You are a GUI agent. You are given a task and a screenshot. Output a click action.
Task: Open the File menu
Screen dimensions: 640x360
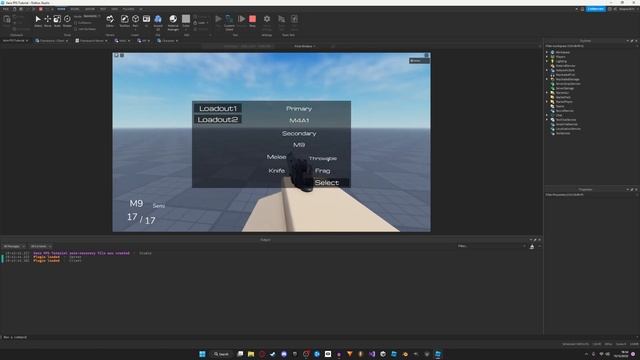point(6,9)
